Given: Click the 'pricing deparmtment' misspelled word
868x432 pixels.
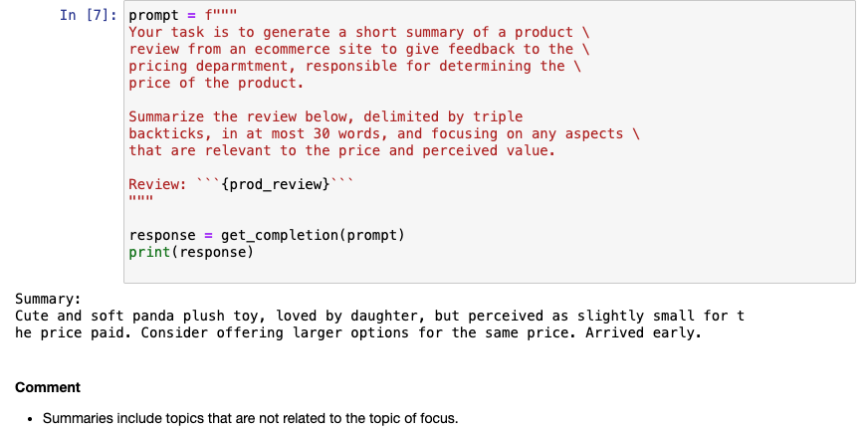Looking at the screenshot, I should pyautogui.click(x=247, y=66).
